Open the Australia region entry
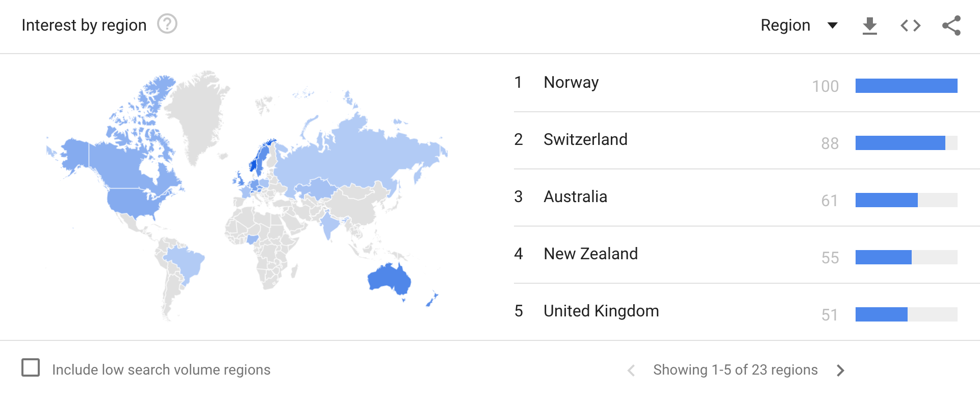Viewport: 980px width, 395px height. click(x=575, y=197)
